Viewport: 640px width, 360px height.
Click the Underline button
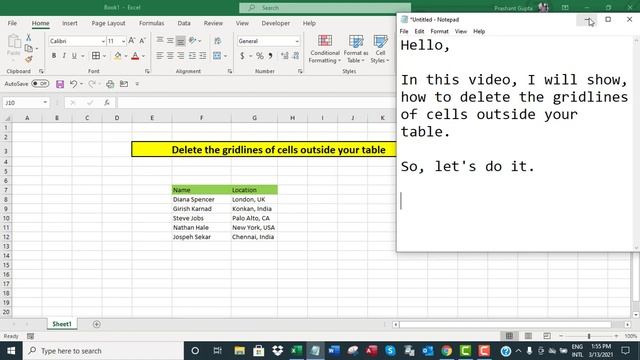point(74,56)
